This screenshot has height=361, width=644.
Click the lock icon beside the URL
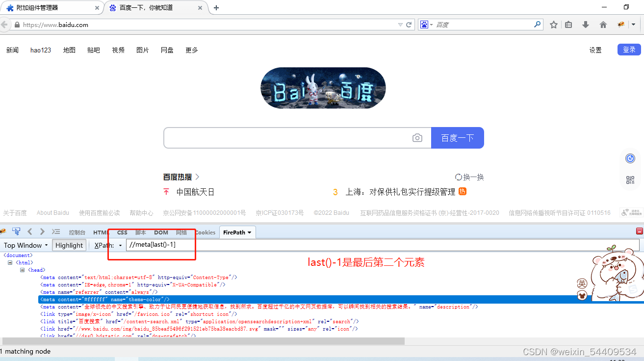pyautogui.click(x=17, y=25)
